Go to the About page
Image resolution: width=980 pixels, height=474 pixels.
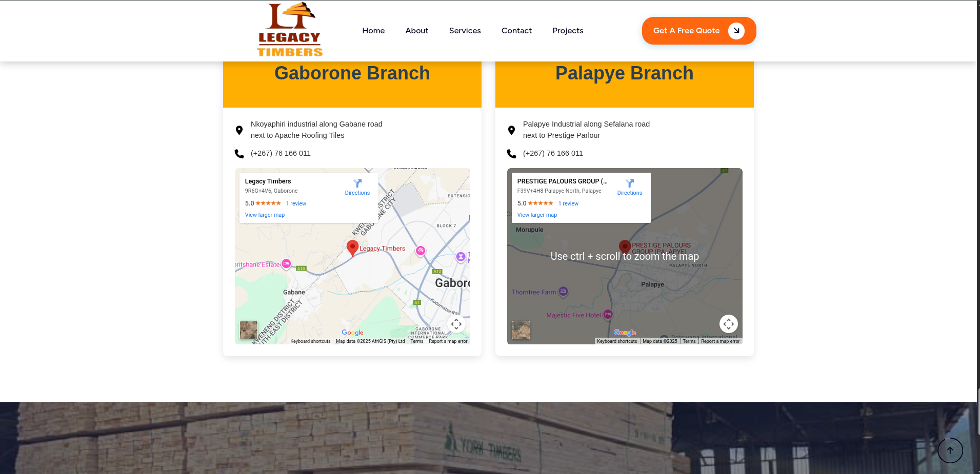(417, 31)
